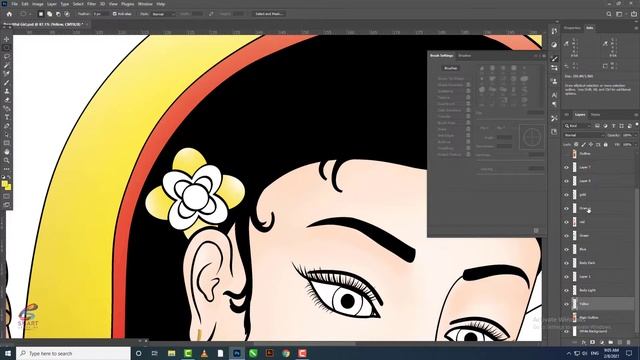The width and height of the screenshot is (640, 360).
Task: Open the File menu
Action: 14,4
